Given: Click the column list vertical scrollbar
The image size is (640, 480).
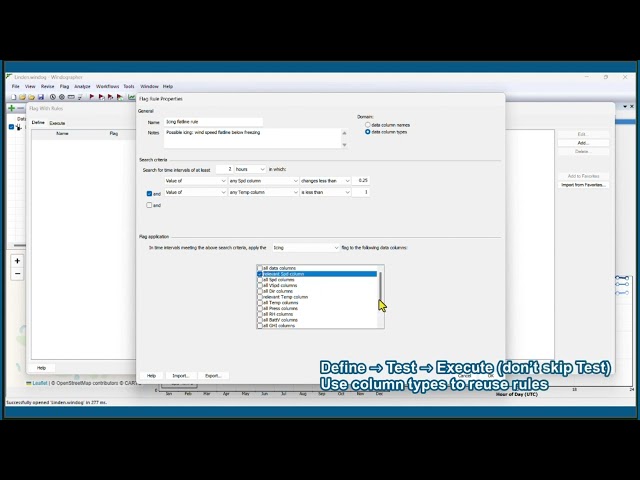Looking at the screenshot, I should click(380, 297).
